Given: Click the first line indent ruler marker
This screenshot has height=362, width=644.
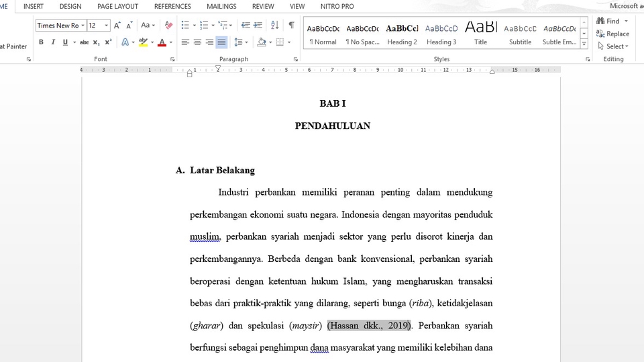Looking at the screenshot, I should point(217,68).
